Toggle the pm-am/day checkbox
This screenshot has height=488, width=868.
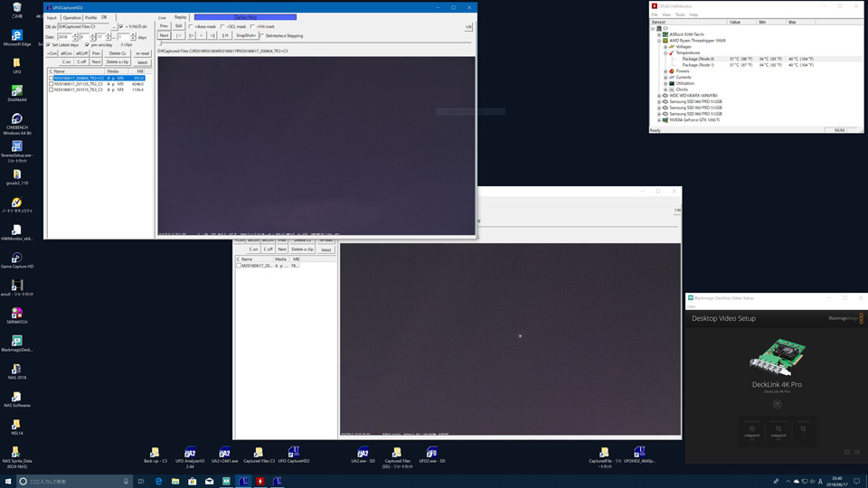[x=88, y=45]
